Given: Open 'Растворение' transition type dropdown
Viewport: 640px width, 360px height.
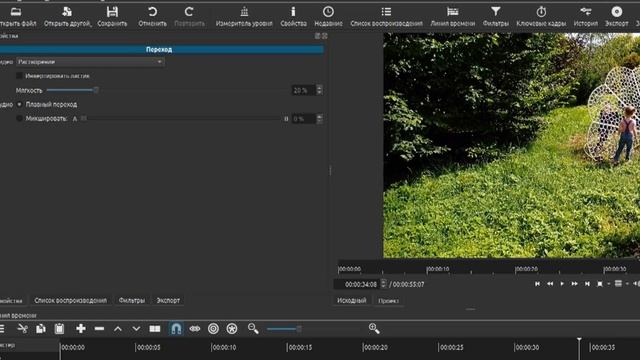Looking at the screenshot, I should click(90, 62).
